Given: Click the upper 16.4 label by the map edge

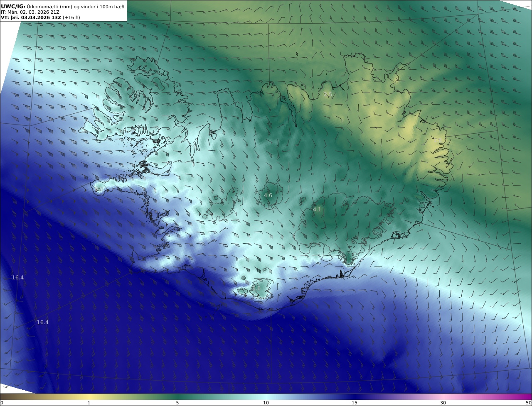Looking at the screenshot, I should point(18,277).
